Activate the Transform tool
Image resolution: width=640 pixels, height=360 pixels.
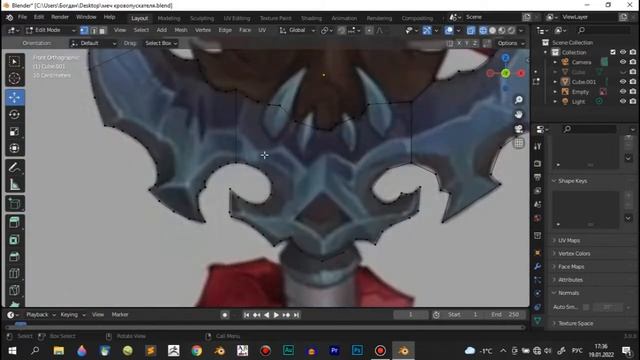click(14, 148)
